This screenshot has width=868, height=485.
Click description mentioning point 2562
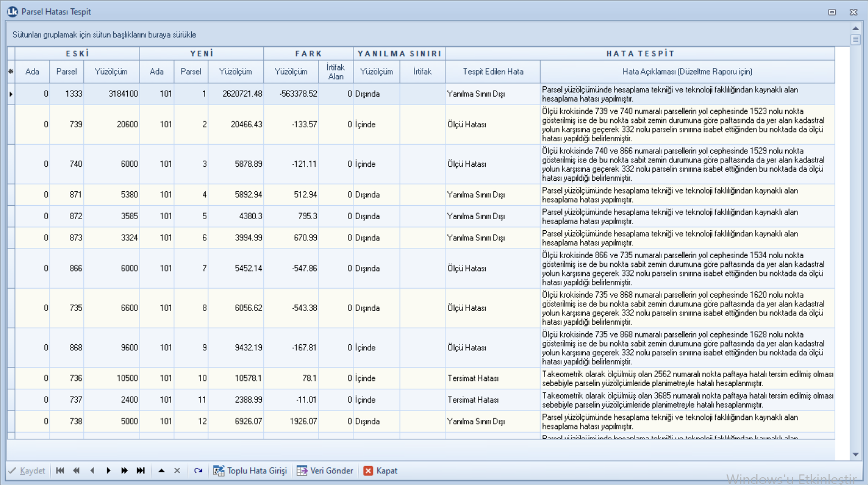[x=687, y=379]
